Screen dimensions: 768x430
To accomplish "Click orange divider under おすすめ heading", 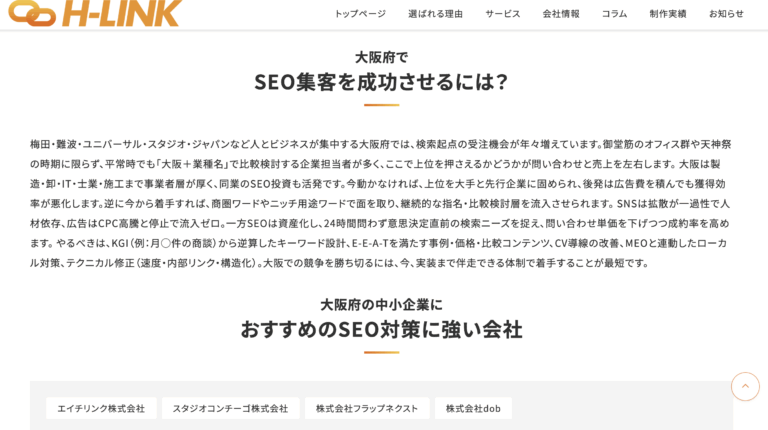I will point(381,352).
